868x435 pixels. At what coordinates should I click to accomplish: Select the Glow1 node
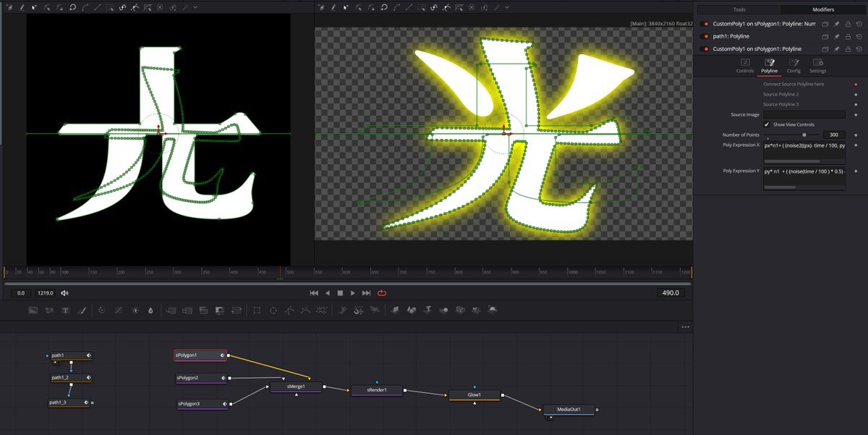coord(474,395)
